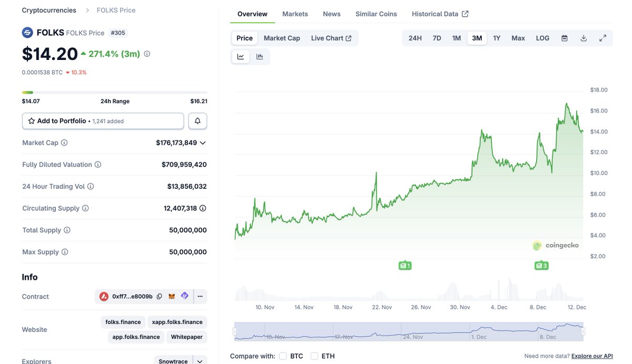The image size is (632, 364).
Task: Click the chart event marker labeled 3
Action: (x=541, y=266)
